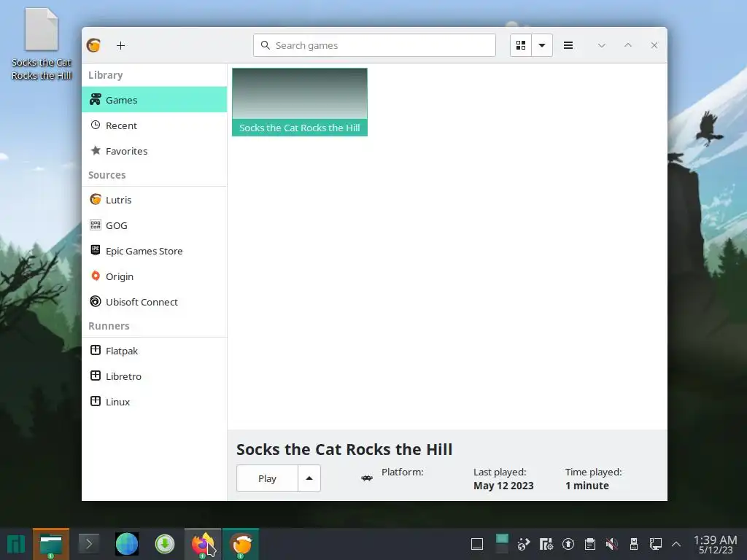Expand hidden system tray icons
The width and height of the screenshot is (747, 560).
point(676,544)
